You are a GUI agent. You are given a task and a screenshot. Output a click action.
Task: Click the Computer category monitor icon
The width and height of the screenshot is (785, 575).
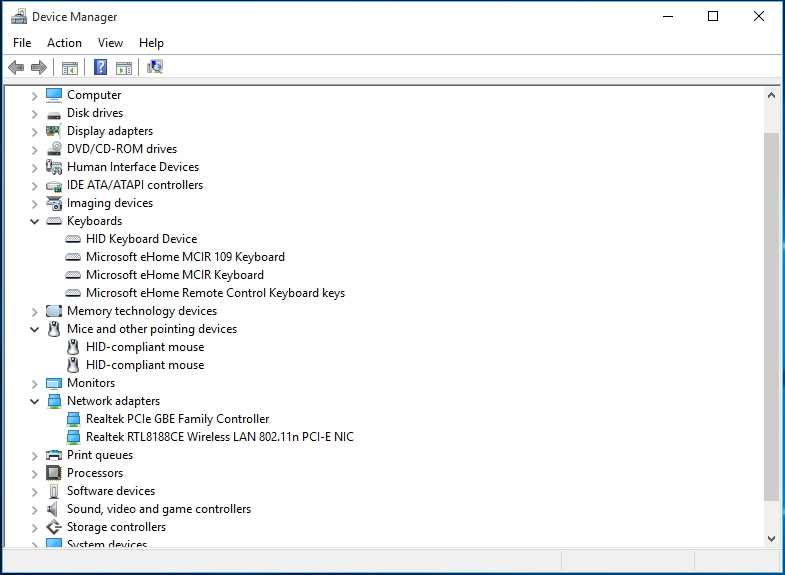[54, 95]
